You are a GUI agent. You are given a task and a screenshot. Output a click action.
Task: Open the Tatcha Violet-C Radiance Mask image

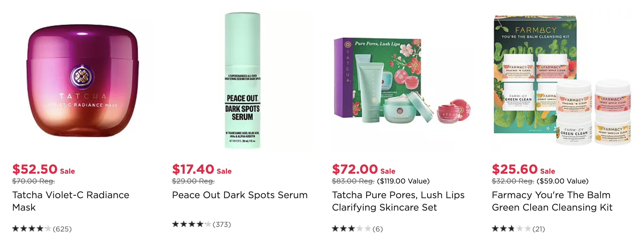tap(83, 81)
